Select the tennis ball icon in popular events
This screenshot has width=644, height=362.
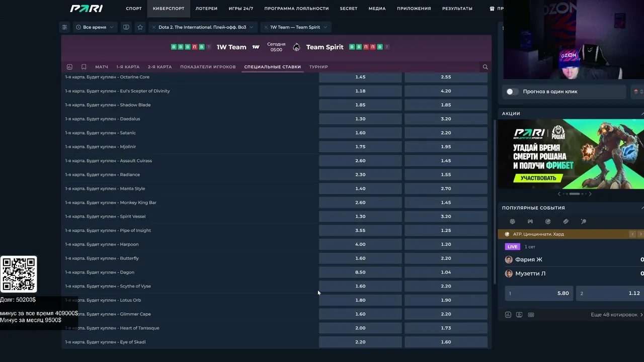point(548,221)
